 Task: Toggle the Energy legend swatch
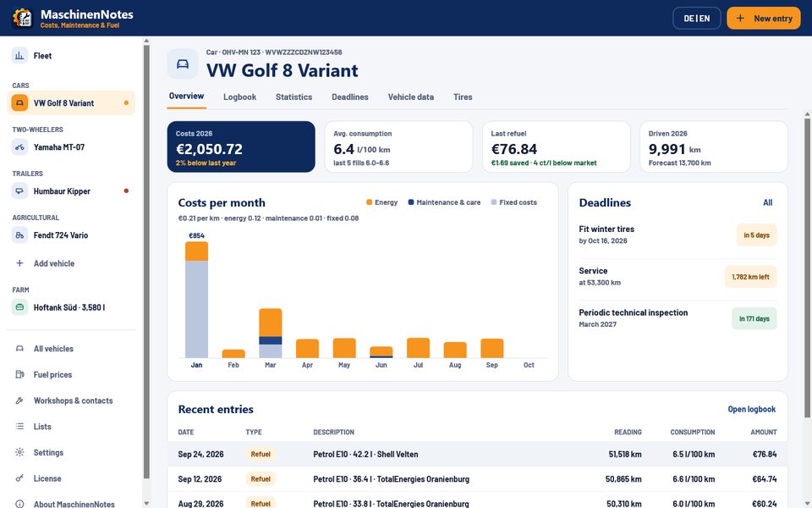tap(370, 202)
